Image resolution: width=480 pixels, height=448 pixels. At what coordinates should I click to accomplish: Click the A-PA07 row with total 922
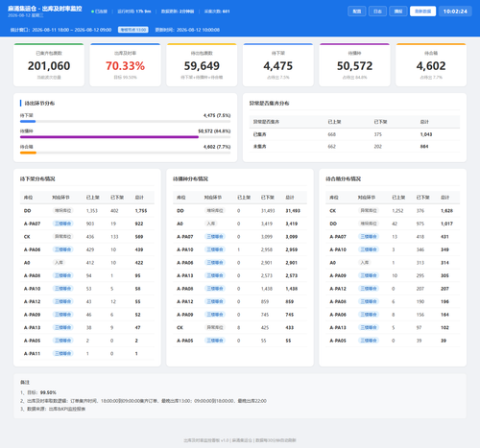pyautogui.click(x=87, y=224)
